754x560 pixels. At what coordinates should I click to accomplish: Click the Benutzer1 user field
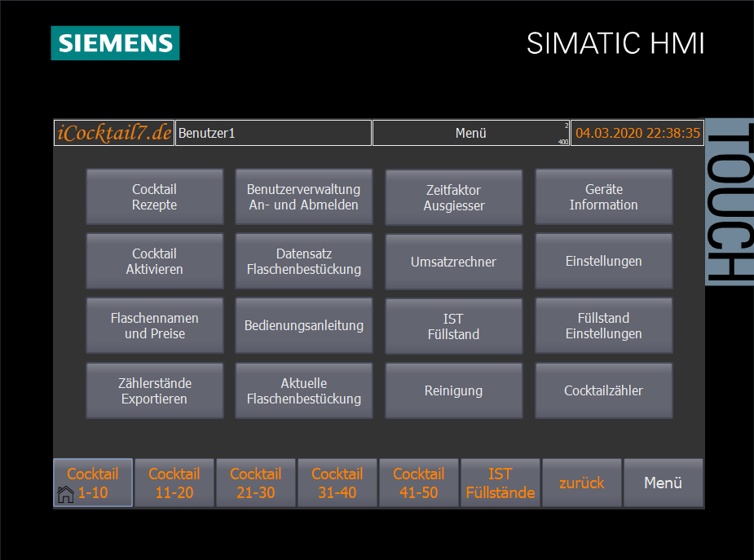click(x=273, y=133)
